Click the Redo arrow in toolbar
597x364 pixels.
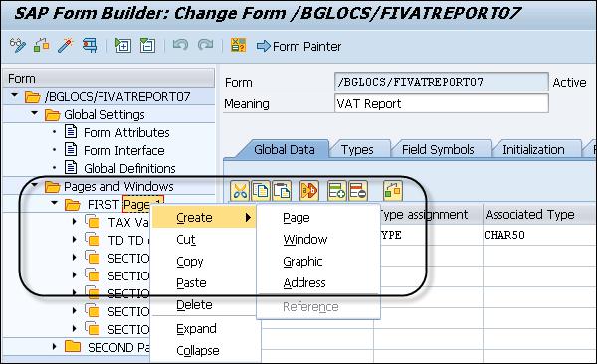206,45
